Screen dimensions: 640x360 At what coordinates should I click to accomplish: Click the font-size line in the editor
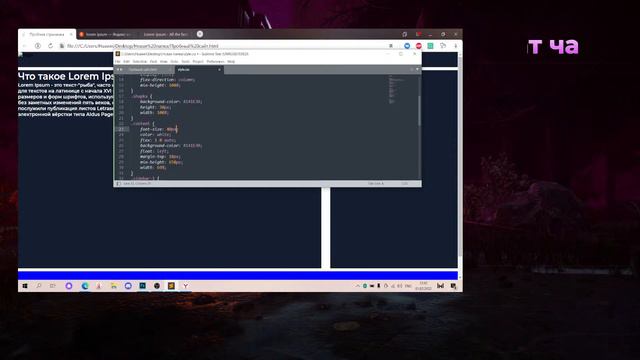[x=158, y=129]
